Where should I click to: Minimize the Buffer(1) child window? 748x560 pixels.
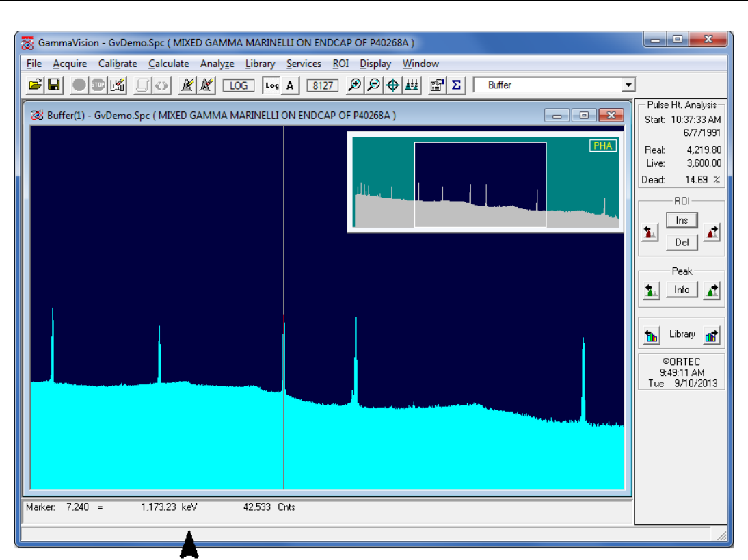point(557,116)
